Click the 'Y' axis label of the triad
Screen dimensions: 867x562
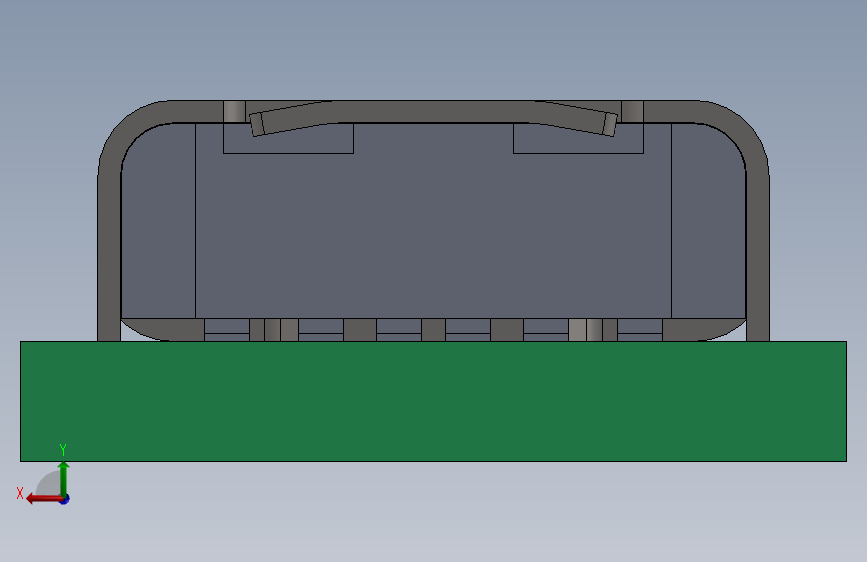(x=63, y=449)
